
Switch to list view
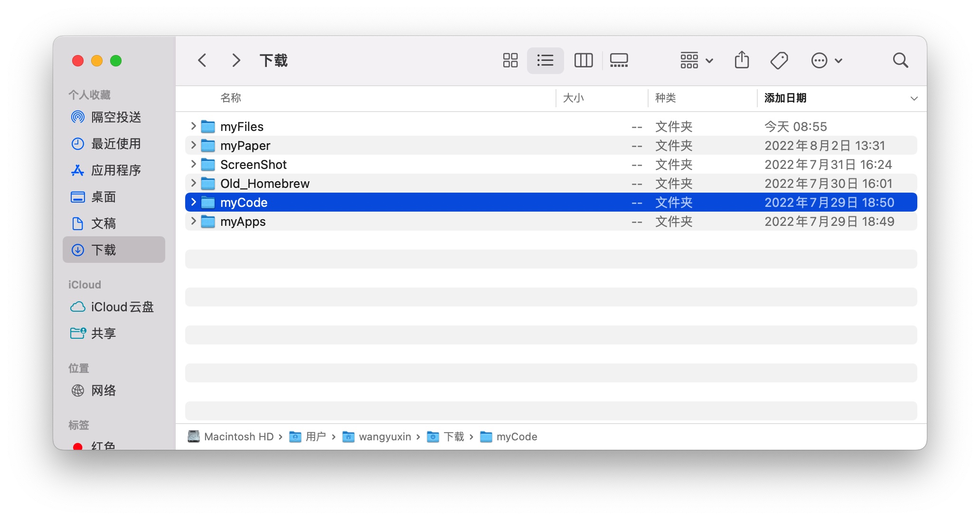tap(545, 60)
